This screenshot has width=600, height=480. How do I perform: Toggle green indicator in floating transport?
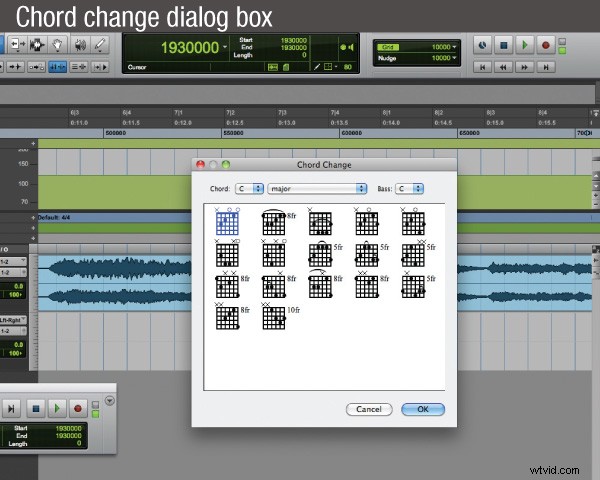(x=95, y=414)
